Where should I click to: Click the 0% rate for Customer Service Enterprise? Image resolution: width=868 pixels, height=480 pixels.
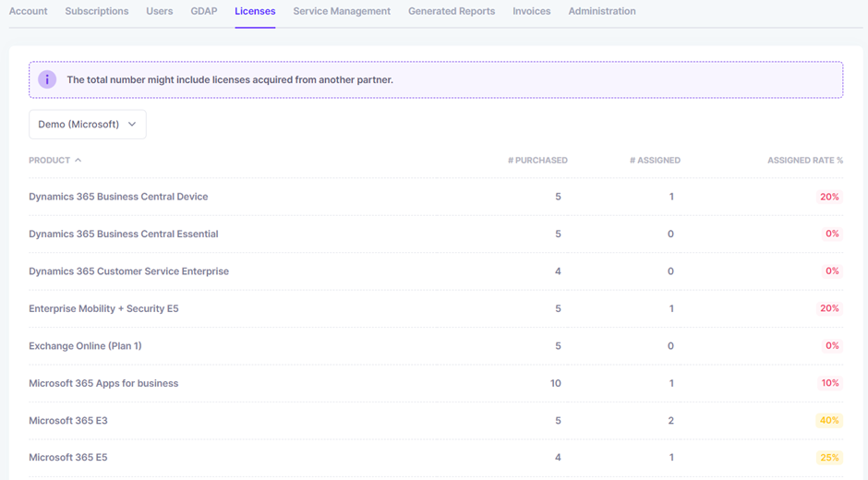pos(832,271)
